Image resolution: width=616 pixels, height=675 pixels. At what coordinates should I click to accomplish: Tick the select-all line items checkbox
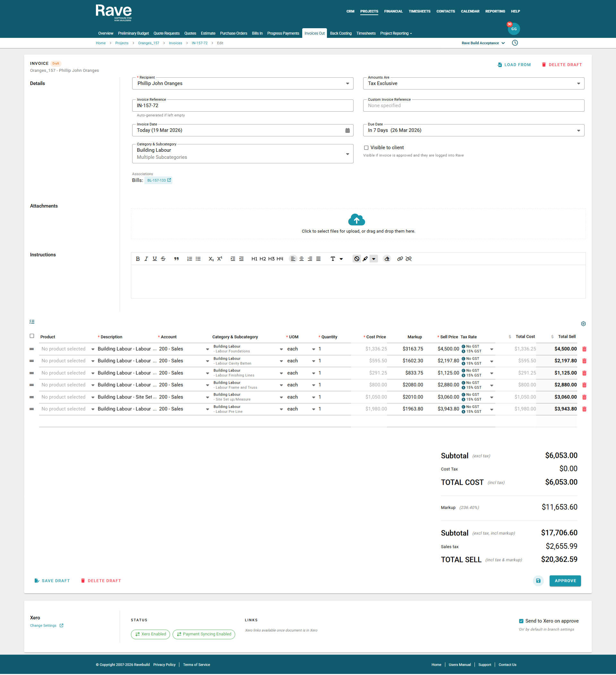[32, 336]
